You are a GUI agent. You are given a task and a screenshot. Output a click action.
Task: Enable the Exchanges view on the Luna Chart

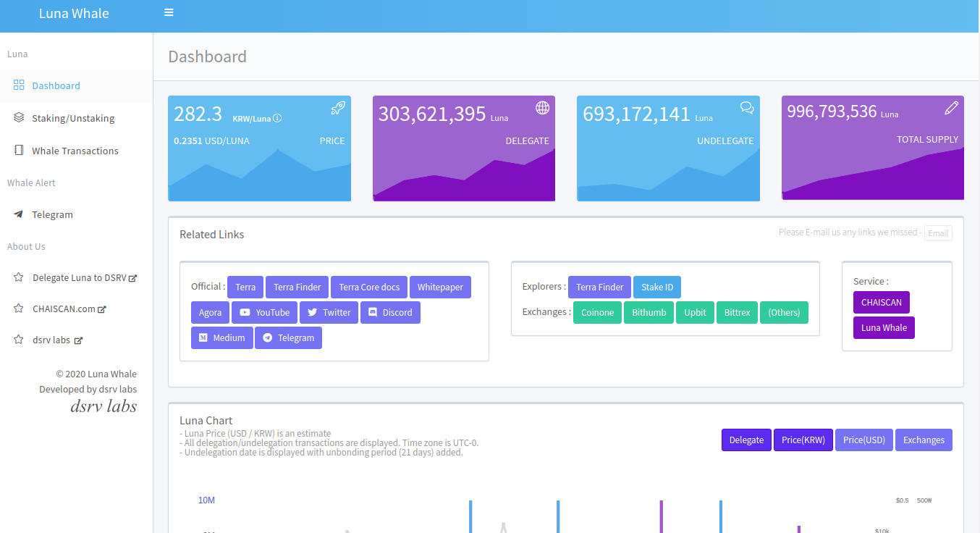click(x=924, y=440)
